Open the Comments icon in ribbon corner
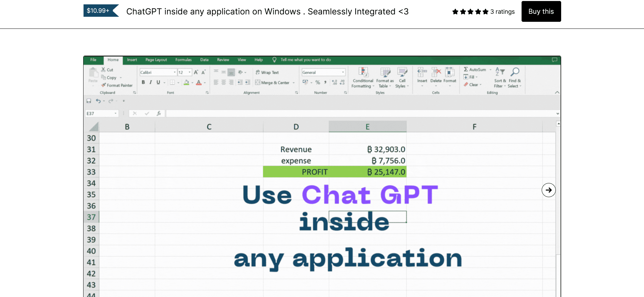 point(554,60)
